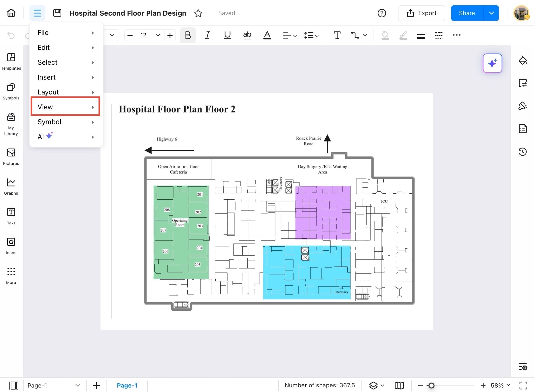
Task: Expand the Page-1 selector dropdown
Action: point(78,385)
